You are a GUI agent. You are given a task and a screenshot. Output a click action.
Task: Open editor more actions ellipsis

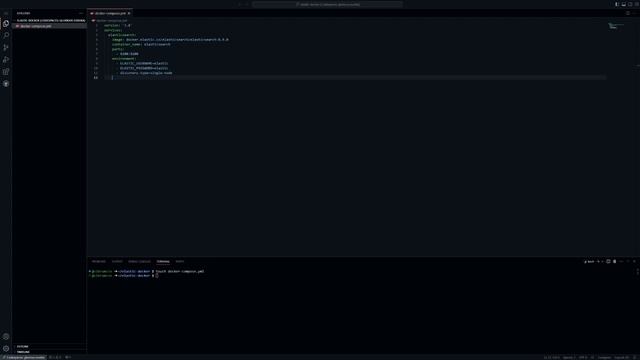(x=634, y=13)
